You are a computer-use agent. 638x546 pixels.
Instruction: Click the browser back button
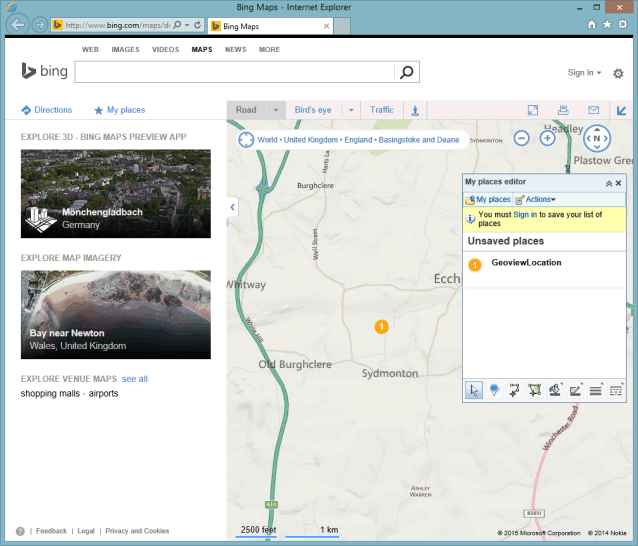[17, 25]
